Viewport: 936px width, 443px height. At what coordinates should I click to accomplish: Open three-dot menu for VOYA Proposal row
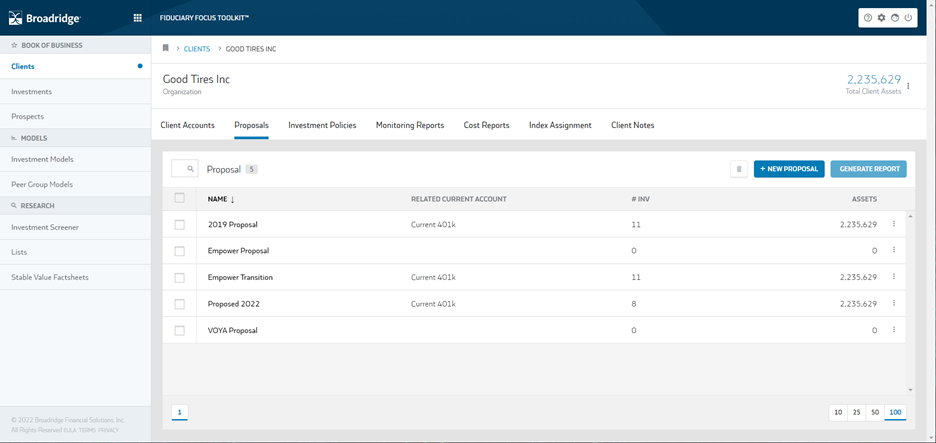click(x=894, y=329)
